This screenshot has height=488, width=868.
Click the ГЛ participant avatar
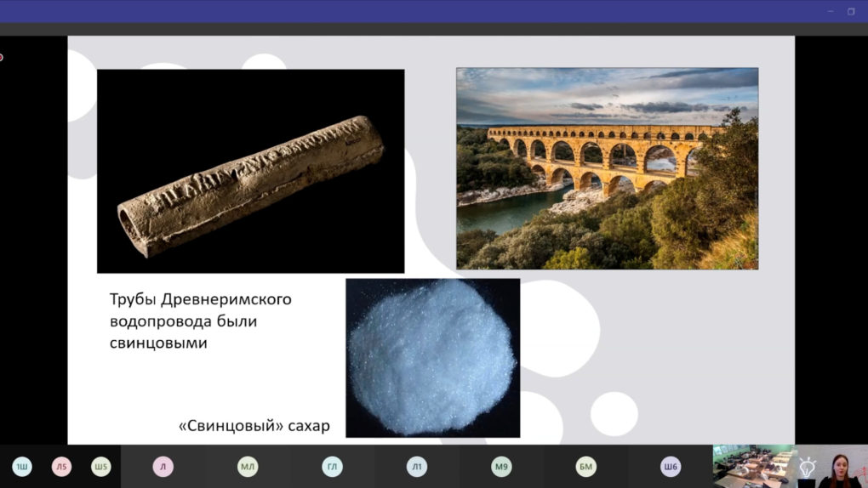click(332, 467)
